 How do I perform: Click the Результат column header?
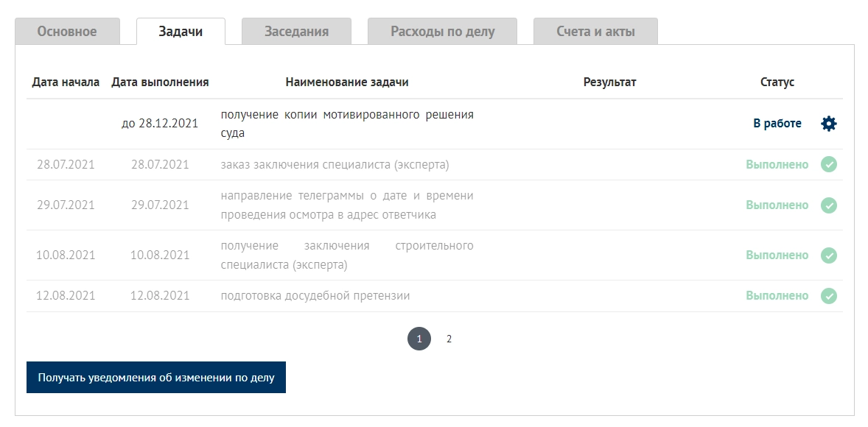click(x=609, y=82)
